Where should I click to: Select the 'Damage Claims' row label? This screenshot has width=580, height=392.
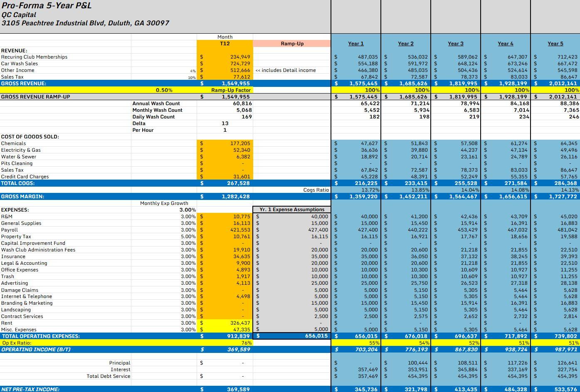20,290
